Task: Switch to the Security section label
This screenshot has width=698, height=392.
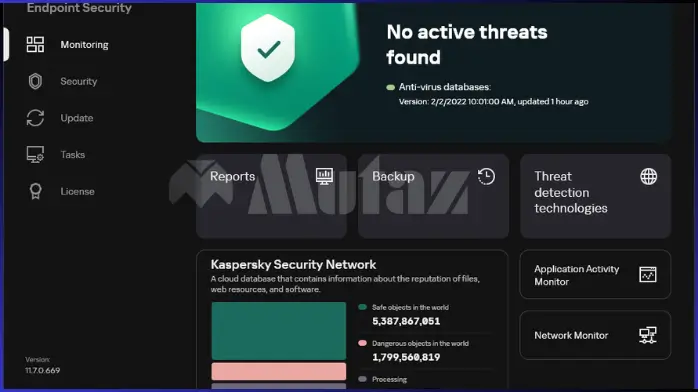Action: (x=79, y=81)
